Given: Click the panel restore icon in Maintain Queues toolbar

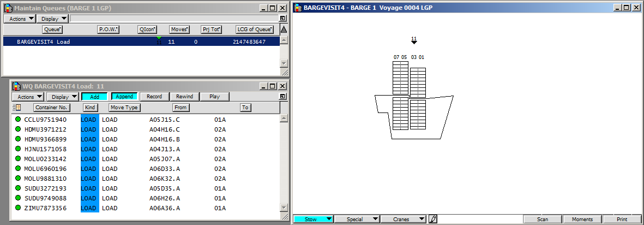Looking at the screenshot, I should (x=282, y=19).
